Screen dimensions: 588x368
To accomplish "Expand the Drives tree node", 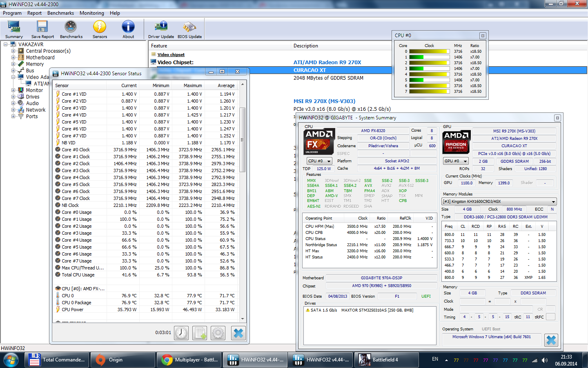I will (x=13, y=97).
